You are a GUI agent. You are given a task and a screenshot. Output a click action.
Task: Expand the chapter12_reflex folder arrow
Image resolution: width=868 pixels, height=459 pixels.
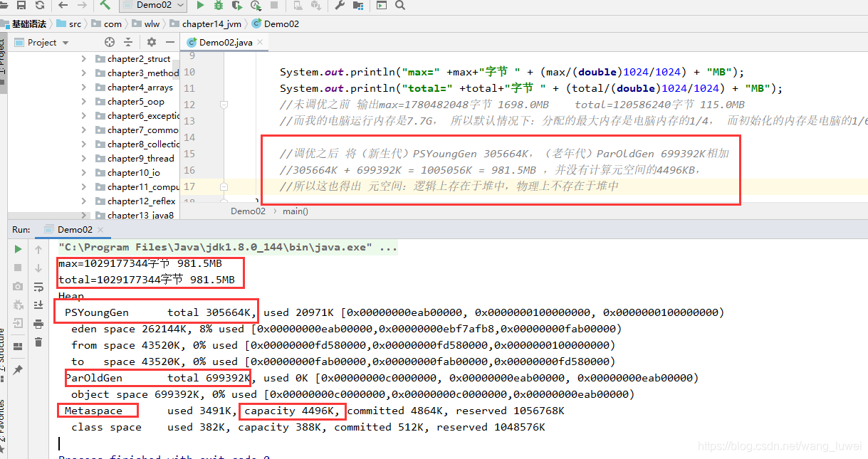point(84,201)
